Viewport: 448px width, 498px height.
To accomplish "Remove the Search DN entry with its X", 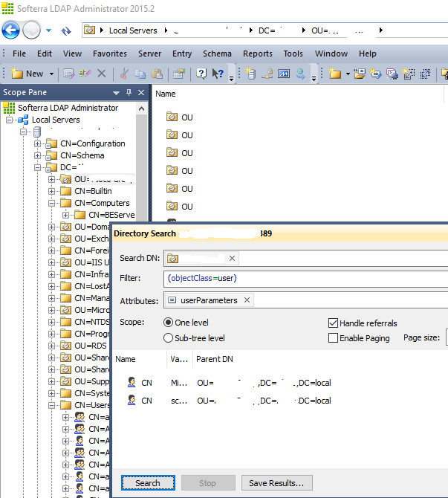I will (232, 259).
